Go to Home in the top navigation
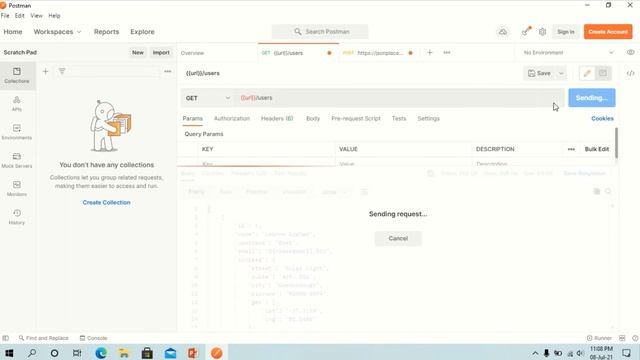Image resolution: width=640 pixels, height=360 pixels. [13, 31]
